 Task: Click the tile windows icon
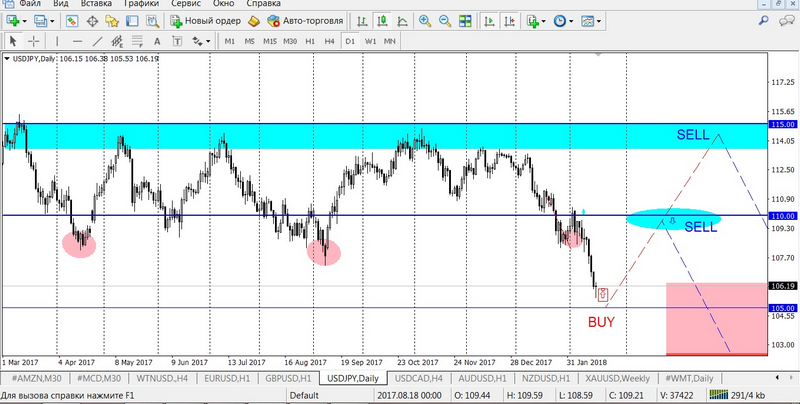(x=466, y=20)
